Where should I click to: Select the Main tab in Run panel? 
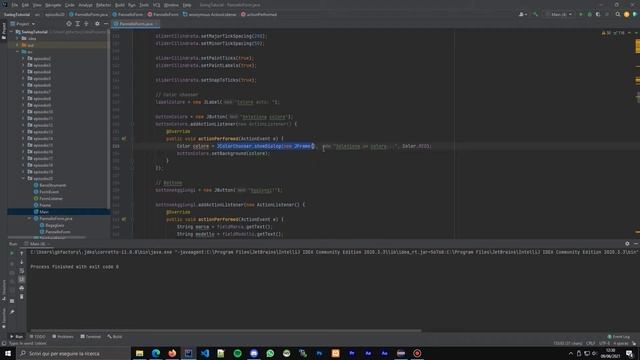[x=37, y=244]
